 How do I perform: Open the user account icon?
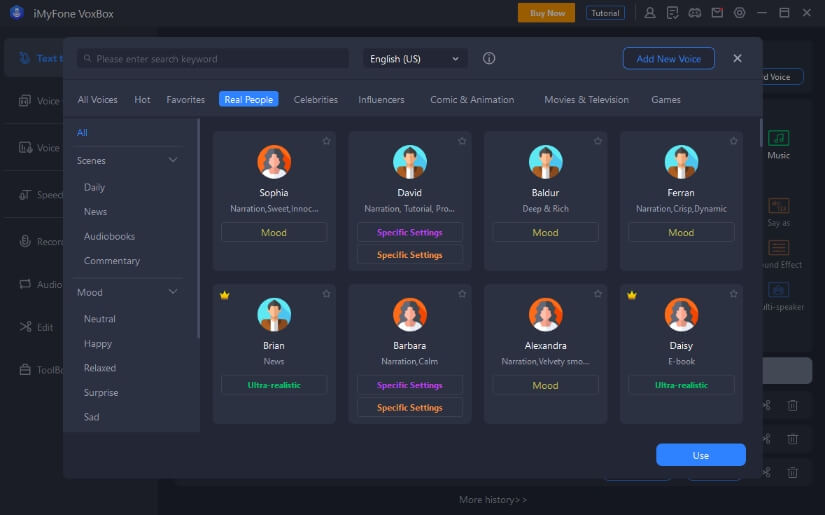point(650,13)
